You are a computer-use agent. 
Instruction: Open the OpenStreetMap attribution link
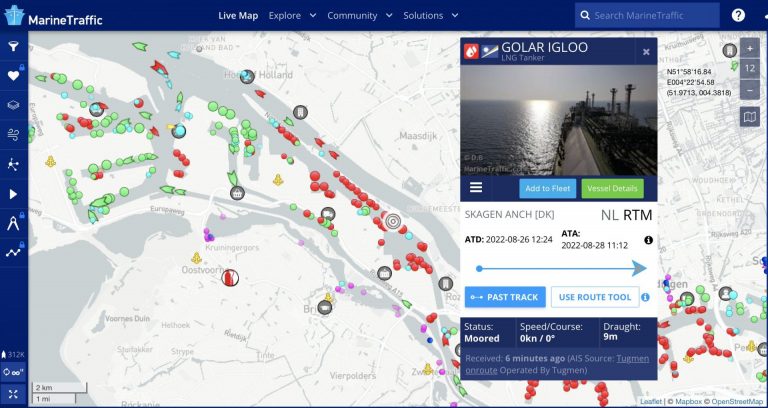pos(739,402)
